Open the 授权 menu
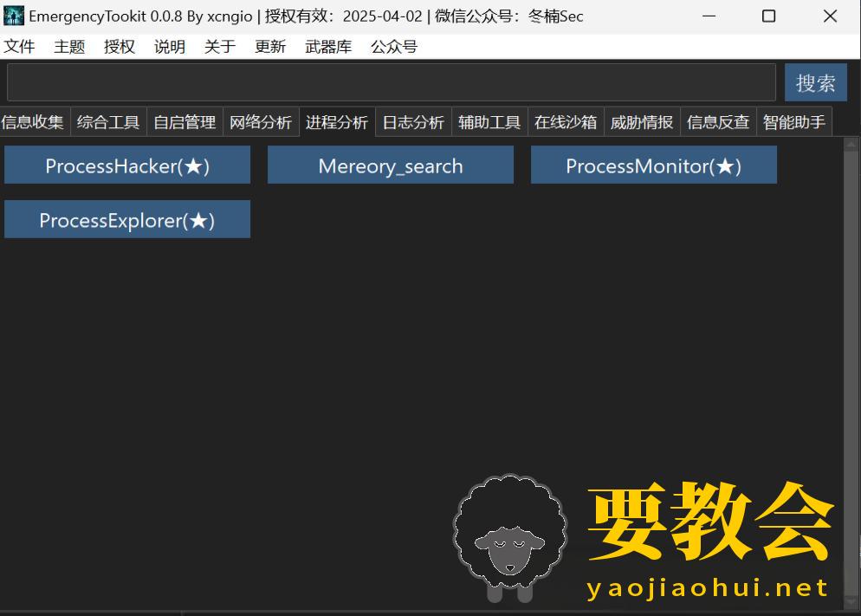Image resolution: width=861 pixels, height=616 pixels. click(120, 47)
